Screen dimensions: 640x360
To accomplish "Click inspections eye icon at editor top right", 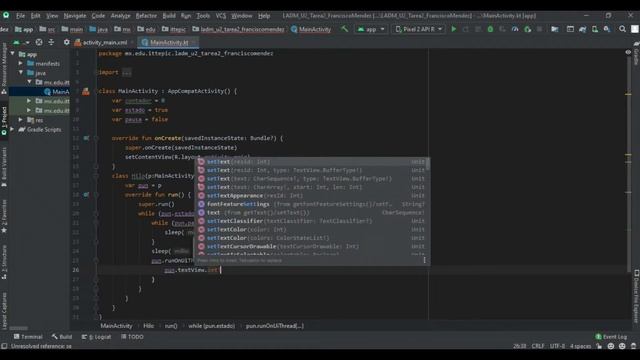I will tap(628, 52).
